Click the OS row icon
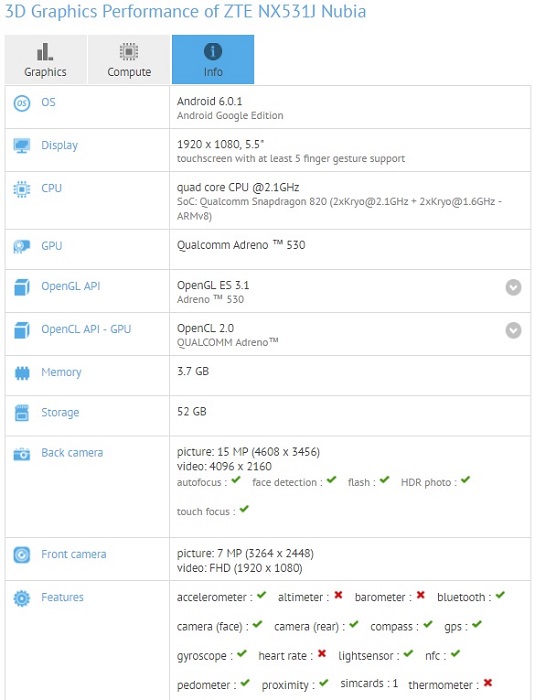The image size is (535, 700). 22,104
